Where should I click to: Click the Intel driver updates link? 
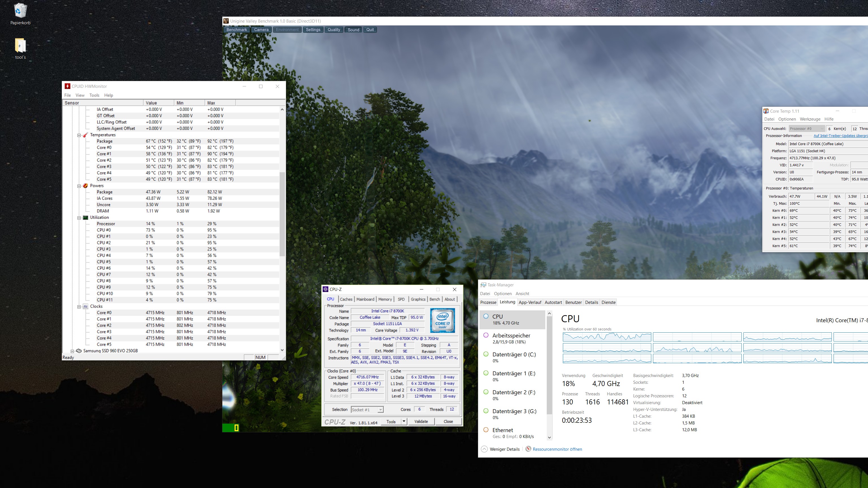pyautogui.click(x=840, y=136)
